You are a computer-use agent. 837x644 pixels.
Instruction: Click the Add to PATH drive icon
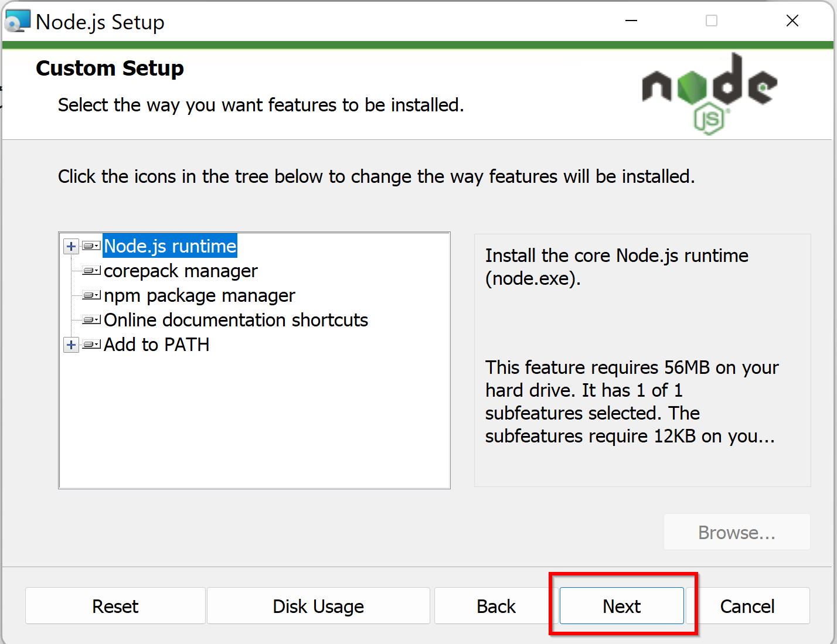click(x=91, y=345)
